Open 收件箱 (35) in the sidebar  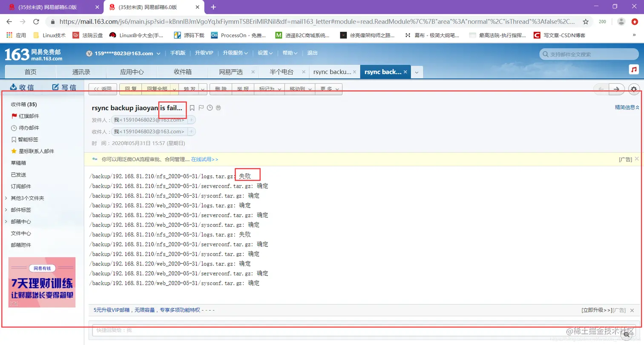(x=24, y=104)
